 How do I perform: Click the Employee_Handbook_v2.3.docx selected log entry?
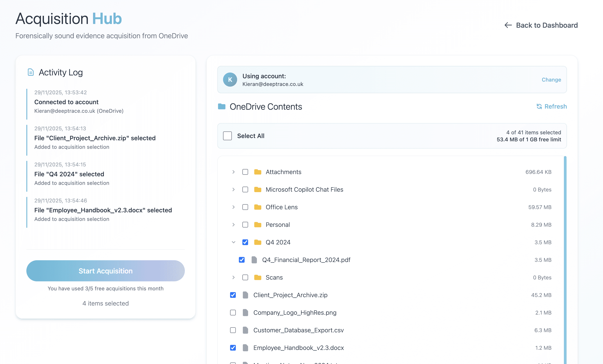click(x=105, y=212)
